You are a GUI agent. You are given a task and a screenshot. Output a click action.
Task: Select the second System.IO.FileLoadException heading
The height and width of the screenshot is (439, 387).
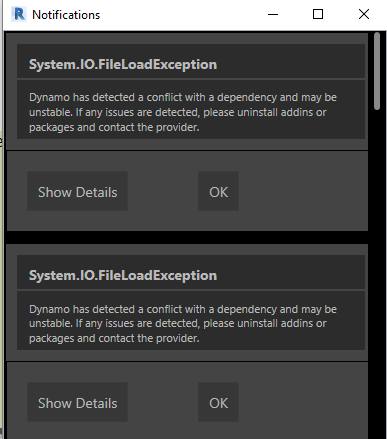point(123,275)
